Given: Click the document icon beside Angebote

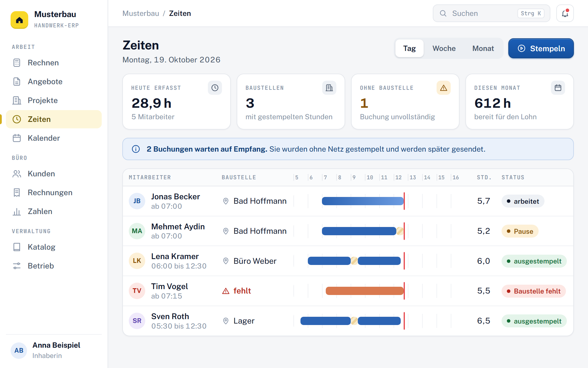Looking at the screenshot, I should [x=17, y=82].
